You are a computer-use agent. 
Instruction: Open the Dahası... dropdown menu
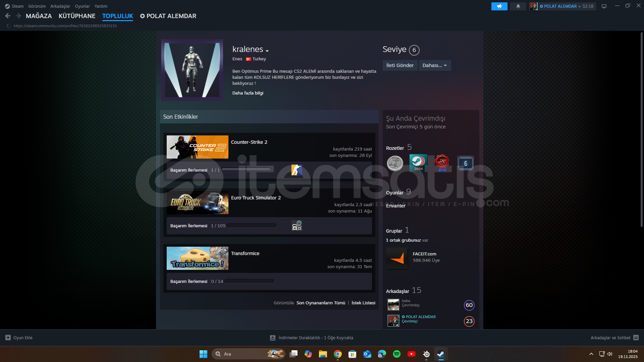click(435, 65)
